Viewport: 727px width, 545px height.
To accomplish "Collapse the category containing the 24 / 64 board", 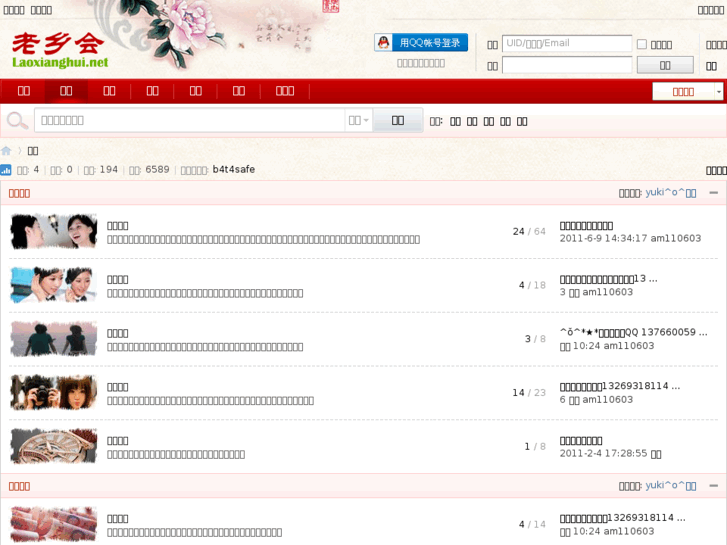I will (714, 193).
